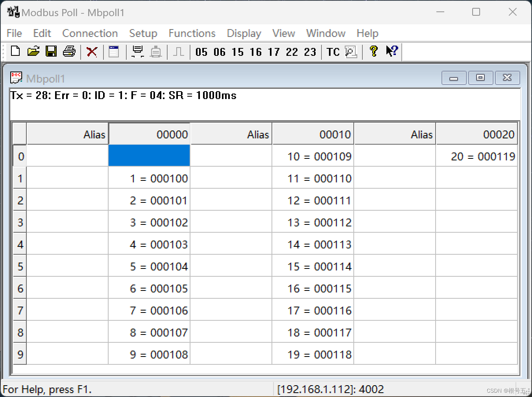
Task: Select cell 13 = 000112
Action: tap(313, 222)
